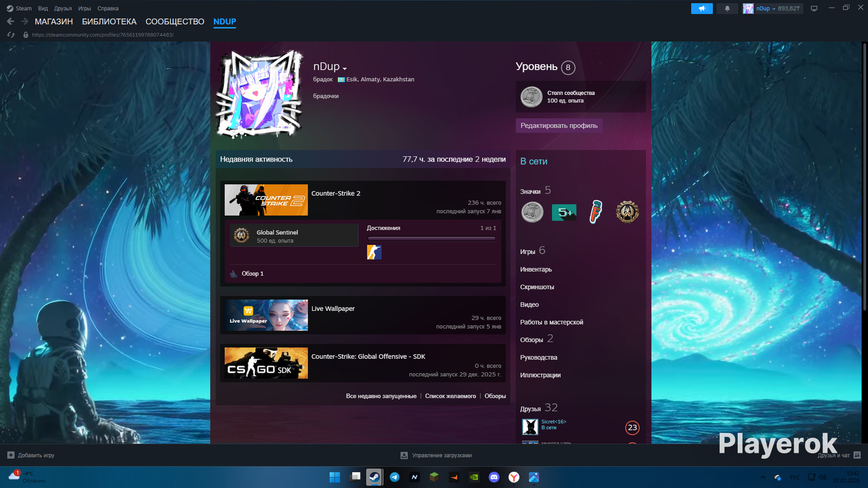
Task: Open the СООБЩЕСТВО tab
Action: pos(175,21)
